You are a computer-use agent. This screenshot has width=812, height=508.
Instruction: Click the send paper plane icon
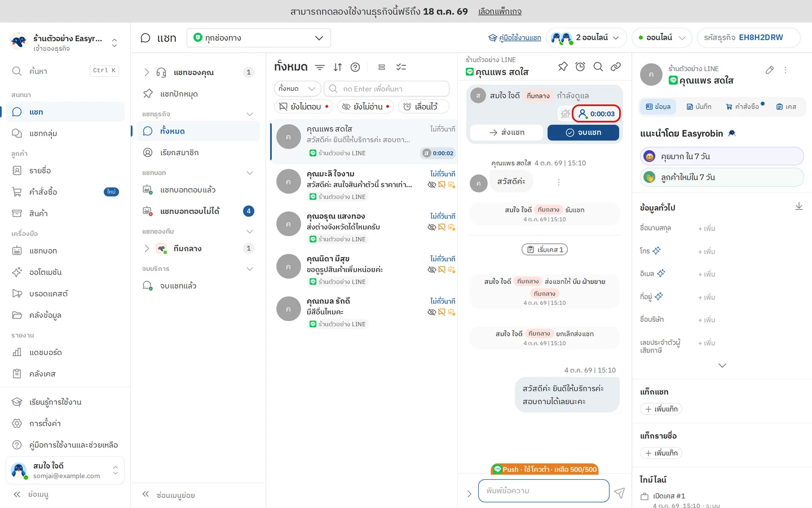[x=619, y=493]
